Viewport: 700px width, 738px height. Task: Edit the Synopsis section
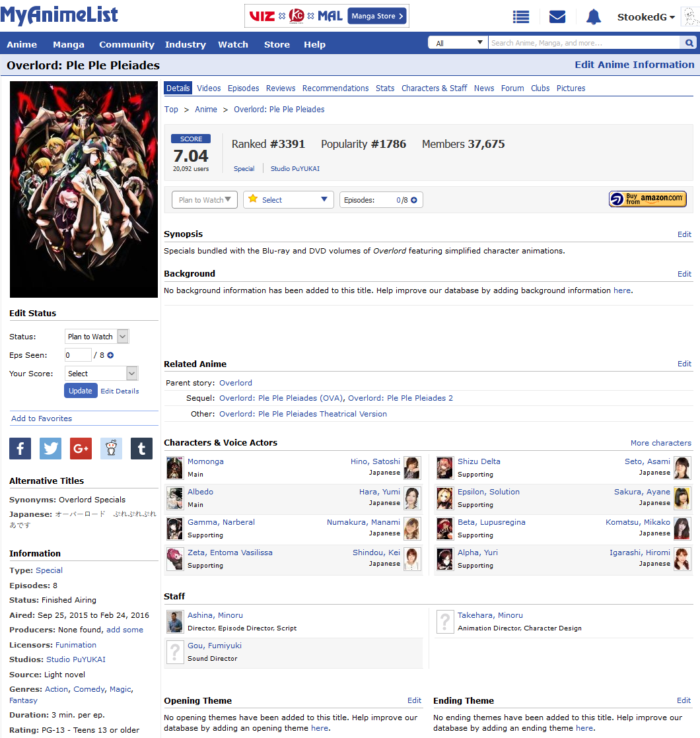coord(684,234)
